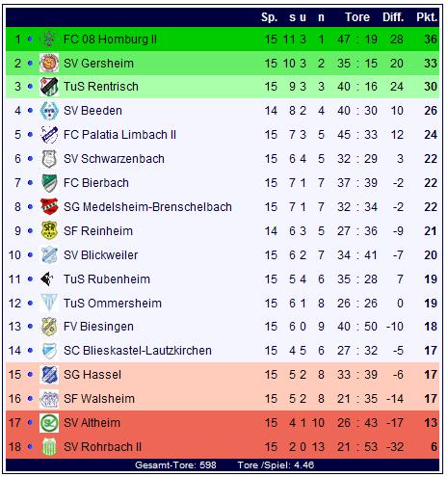This screenshot has width=448, height=477.
Task: Click the blue dot beside rank 5
Action: tap(30, 135)
